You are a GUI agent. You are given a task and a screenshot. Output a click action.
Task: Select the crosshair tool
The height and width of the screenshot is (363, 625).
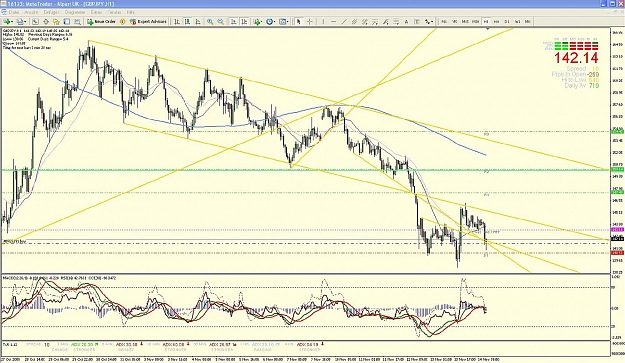309,22
